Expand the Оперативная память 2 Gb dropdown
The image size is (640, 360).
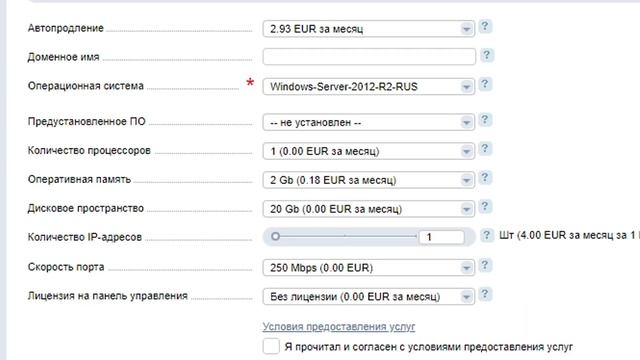[369, 180]
